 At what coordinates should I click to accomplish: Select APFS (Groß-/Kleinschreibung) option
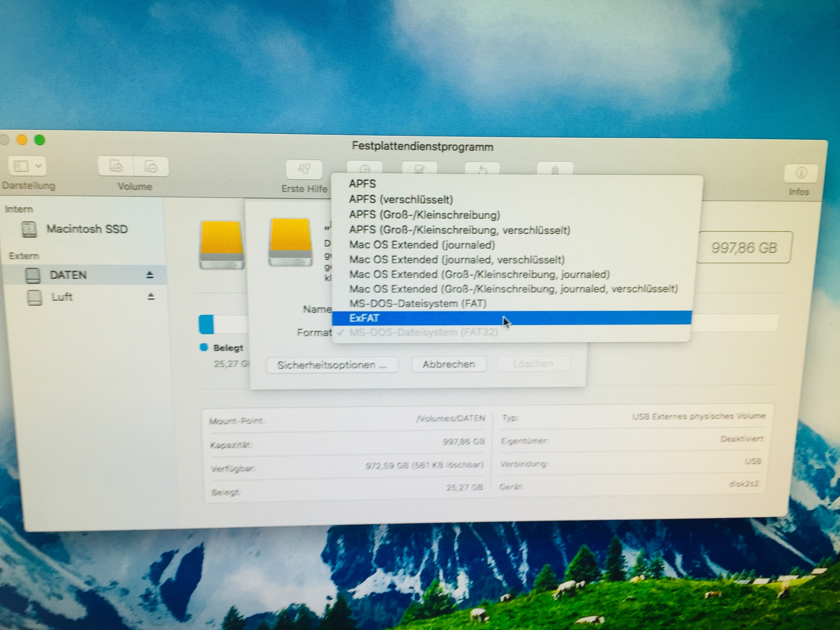[x=424, y=215]
